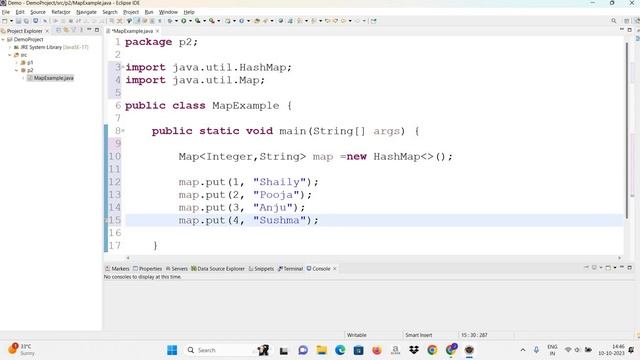Click the editor horizontal scrollbar
The height and width of the screenshot is (360, 640).
point(373,258)
